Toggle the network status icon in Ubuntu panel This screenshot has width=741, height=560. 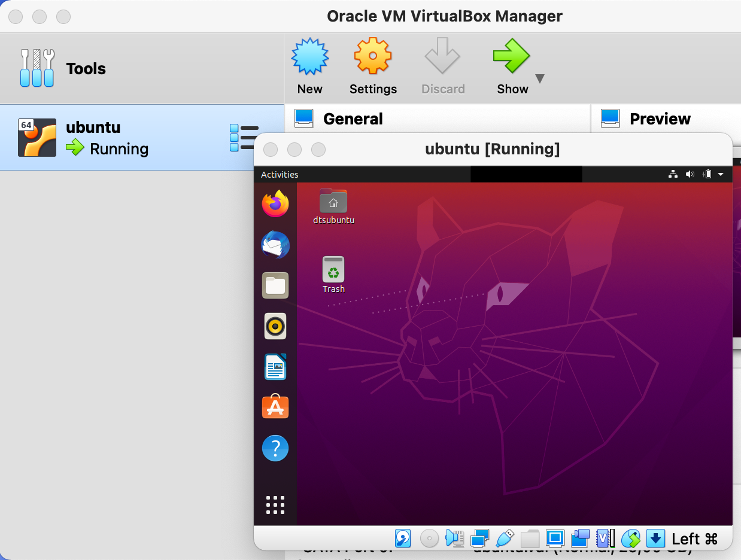[673, 174]
